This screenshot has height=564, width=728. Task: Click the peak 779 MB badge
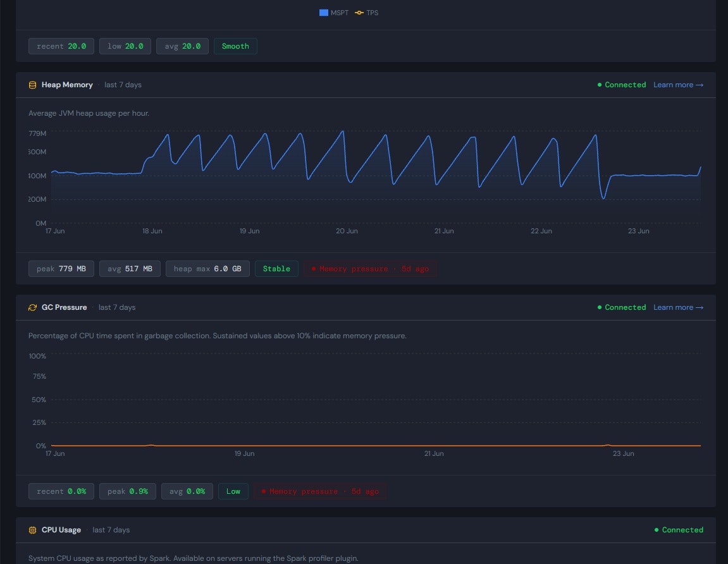click(61, 269)
